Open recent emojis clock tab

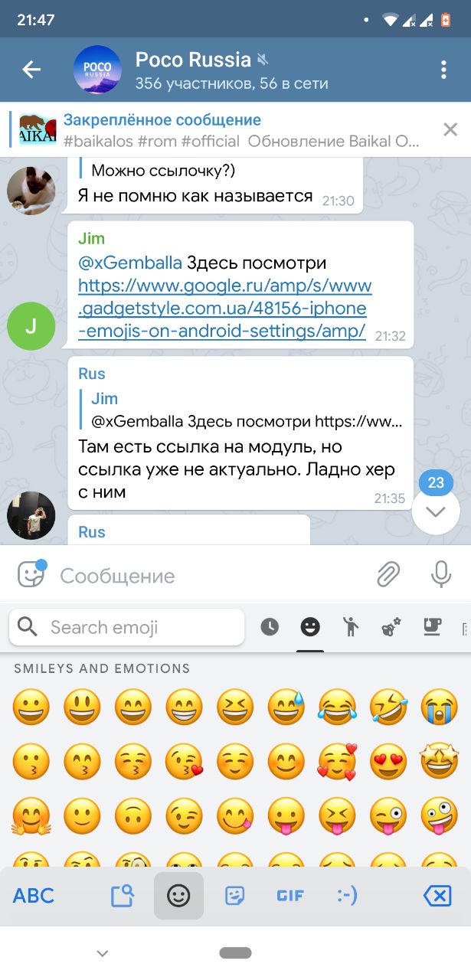[x=270, y=628]
